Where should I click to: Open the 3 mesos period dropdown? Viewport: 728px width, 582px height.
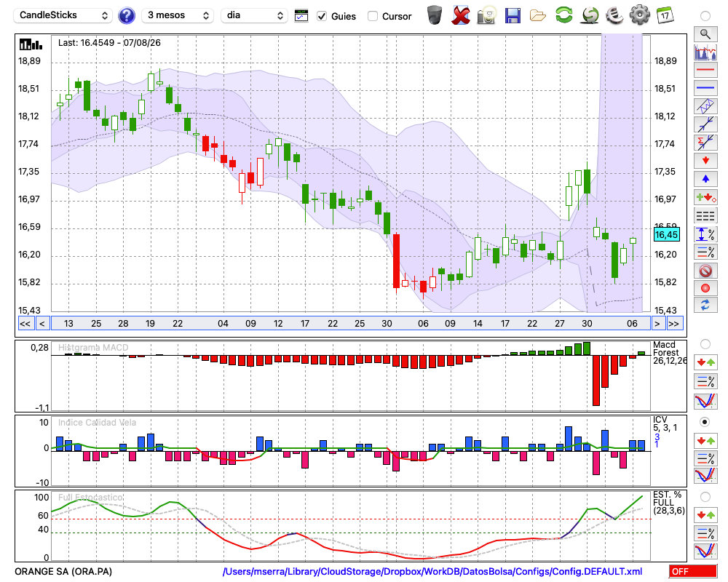pos(178,15)
